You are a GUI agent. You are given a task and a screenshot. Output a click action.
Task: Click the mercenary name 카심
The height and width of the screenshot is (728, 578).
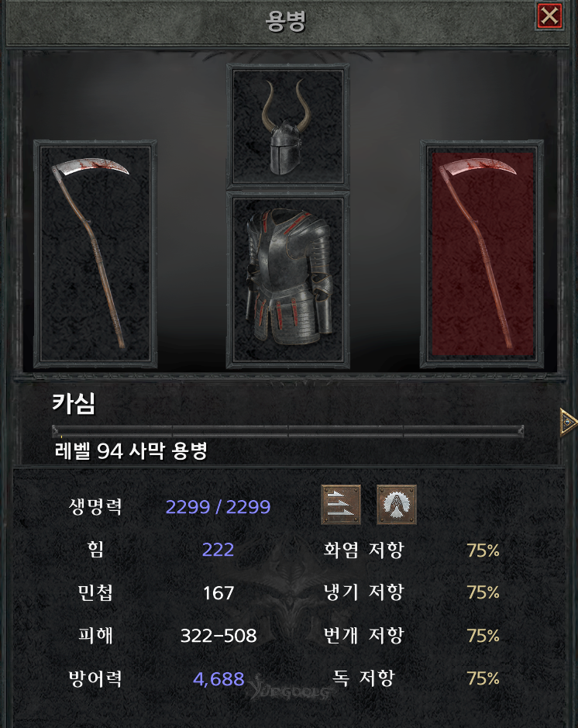point(74,403)
